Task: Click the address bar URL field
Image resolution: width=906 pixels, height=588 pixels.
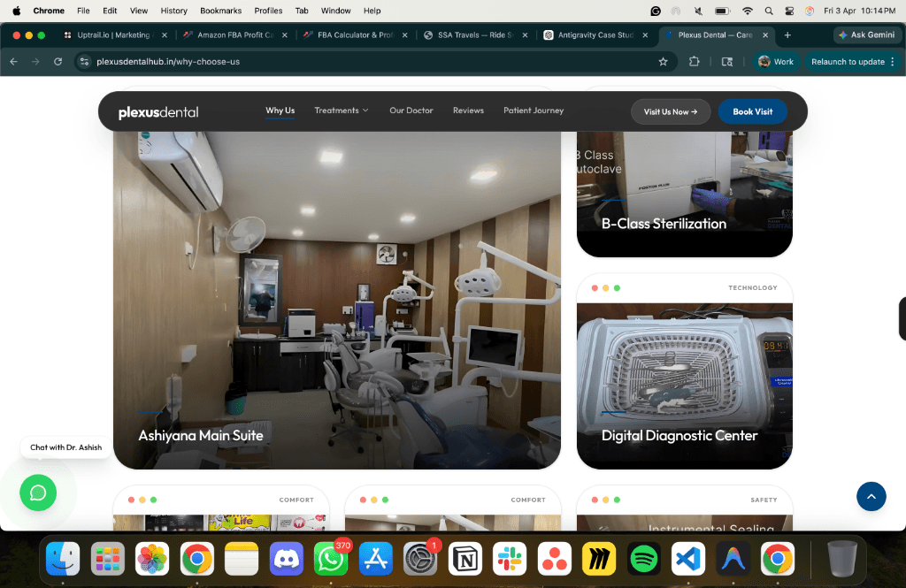Action: [x=354, y=62]
